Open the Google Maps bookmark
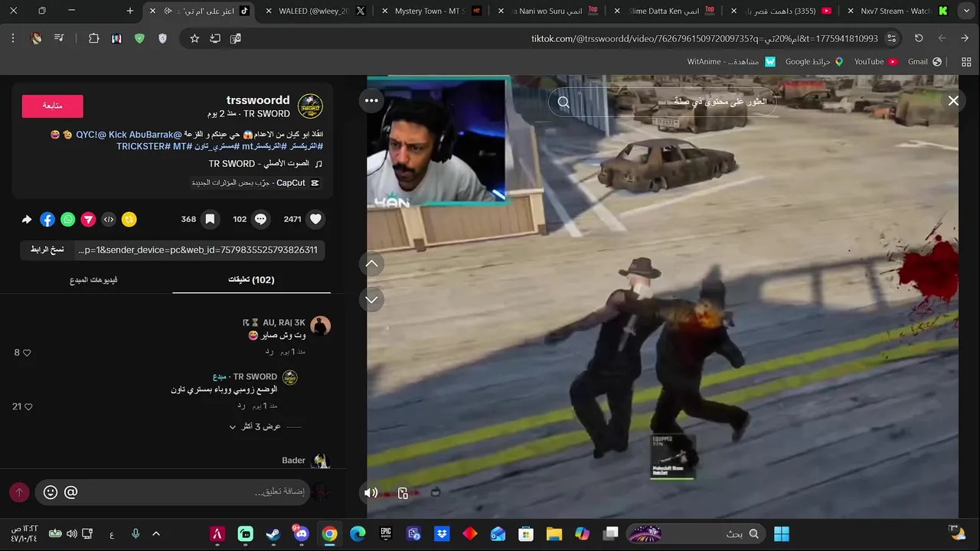980x551 pixels. (814, 61)
